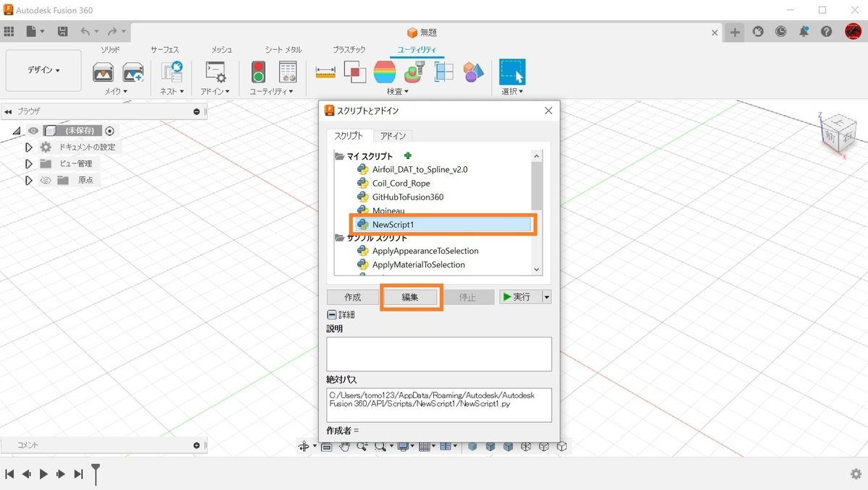Click the Look At icon in navigation bar
This screenshot has height=490, width=868.
326,447
